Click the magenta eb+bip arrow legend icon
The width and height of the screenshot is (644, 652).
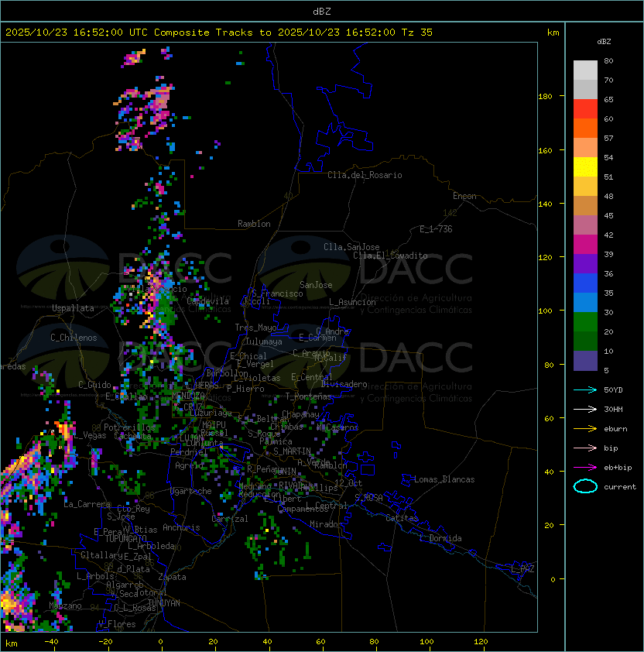(585, 468)
